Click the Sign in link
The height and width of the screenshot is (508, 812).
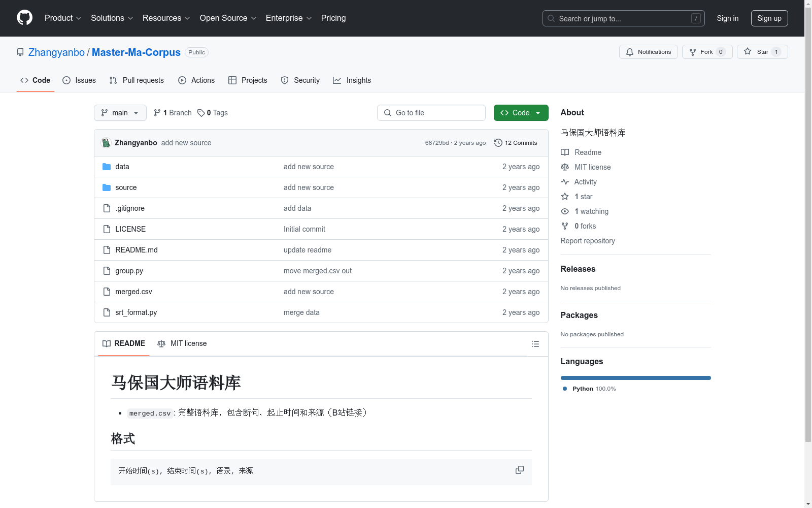pyautogui.click(x=727, y=18)
